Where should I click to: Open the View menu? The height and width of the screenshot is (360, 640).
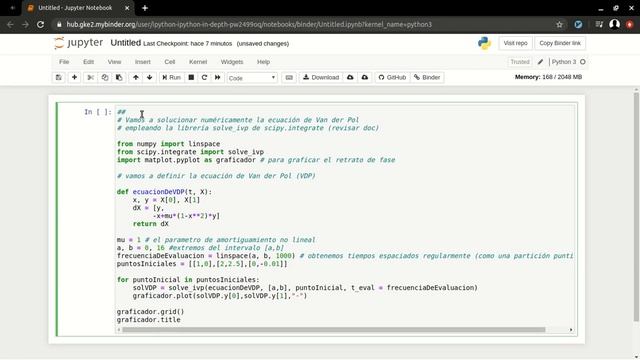114,62
